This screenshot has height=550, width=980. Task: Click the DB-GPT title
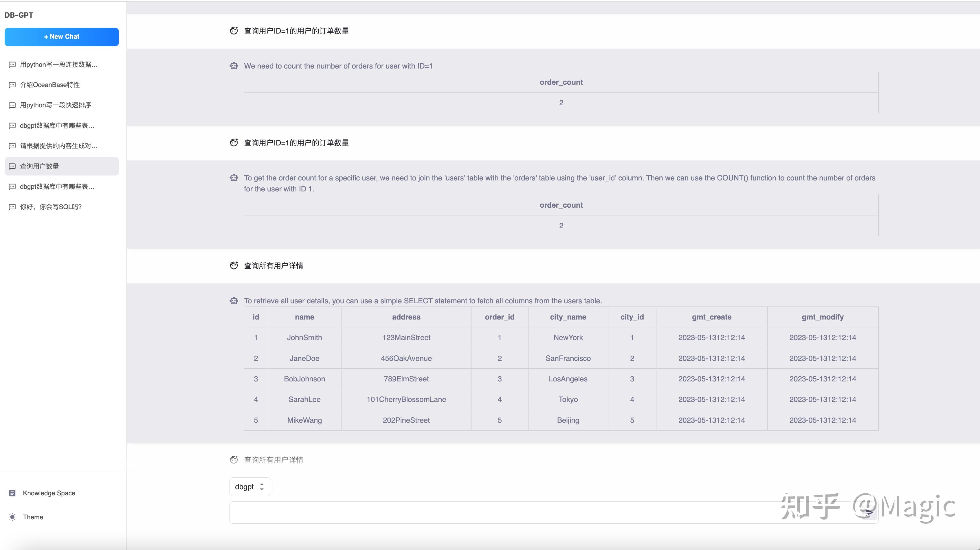19,15
